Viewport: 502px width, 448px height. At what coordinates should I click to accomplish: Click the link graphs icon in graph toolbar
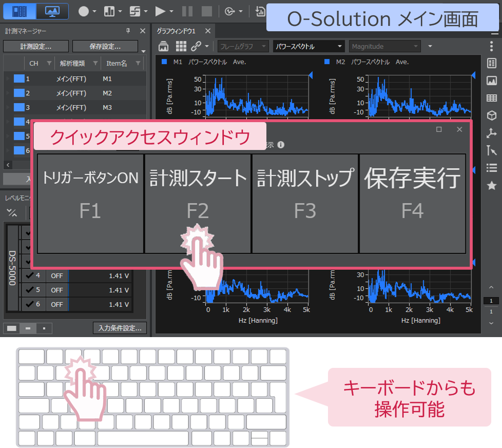tap(196, 46)
